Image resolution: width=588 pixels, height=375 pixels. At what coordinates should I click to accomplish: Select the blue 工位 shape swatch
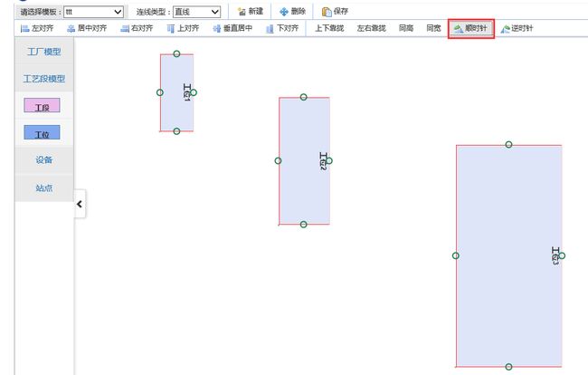[42, 132]
